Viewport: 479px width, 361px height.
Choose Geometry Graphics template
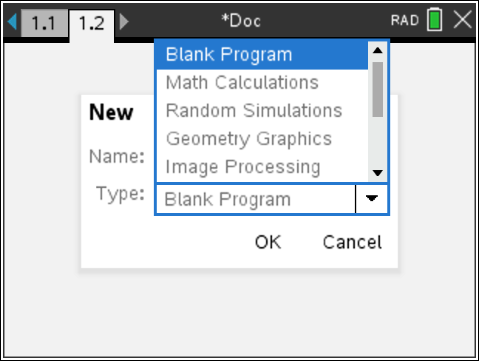click(262, 139)
